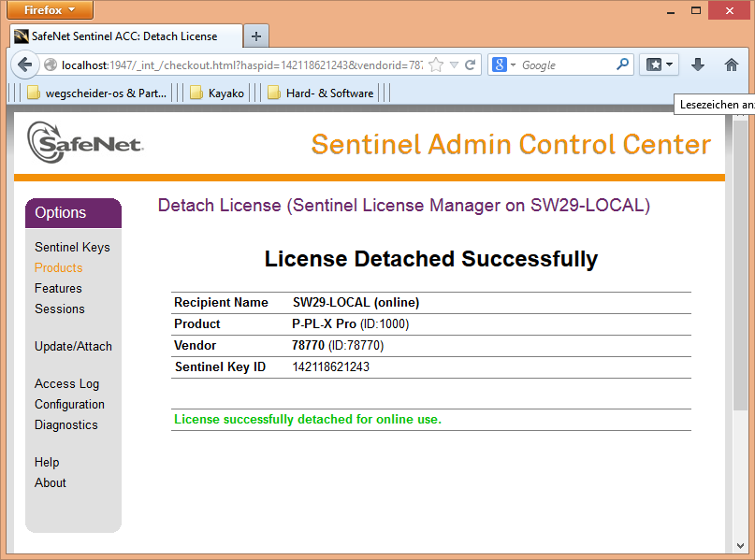
Task: Open the Downloads arrow button
Action: click(x=698, y=65)
